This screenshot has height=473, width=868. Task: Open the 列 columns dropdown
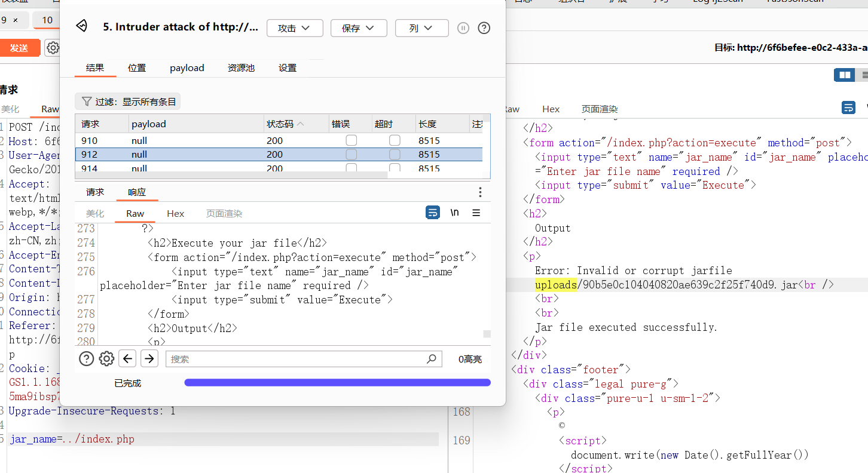pos(421,28)
